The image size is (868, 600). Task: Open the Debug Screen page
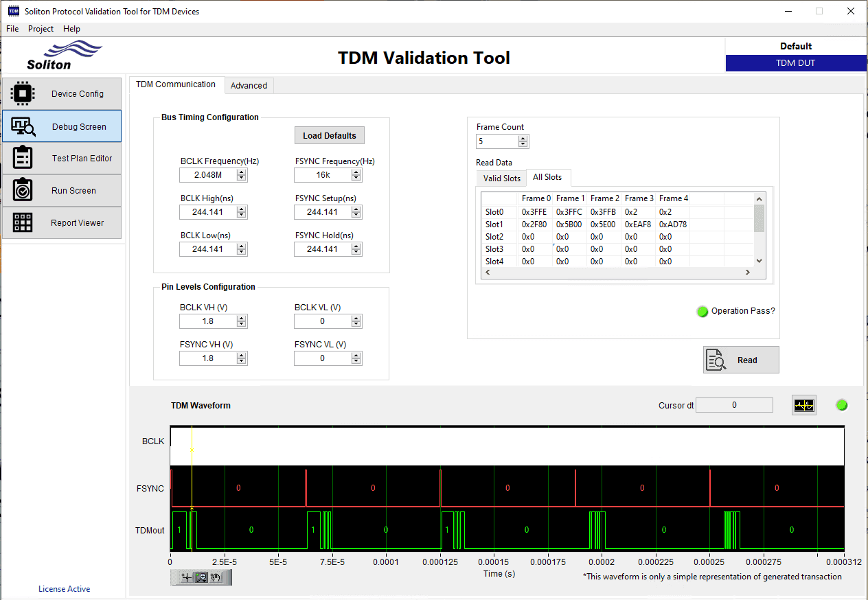coord(62,126)
